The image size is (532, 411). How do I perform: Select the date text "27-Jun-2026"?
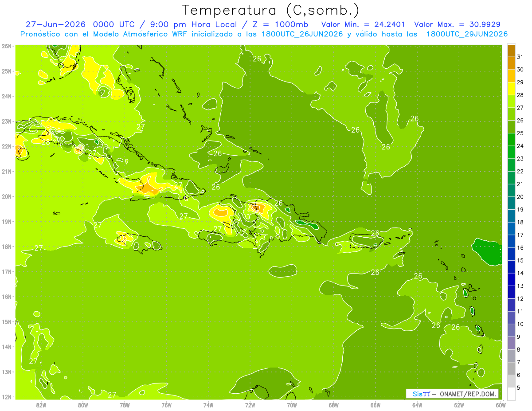[x=55, y=24]
